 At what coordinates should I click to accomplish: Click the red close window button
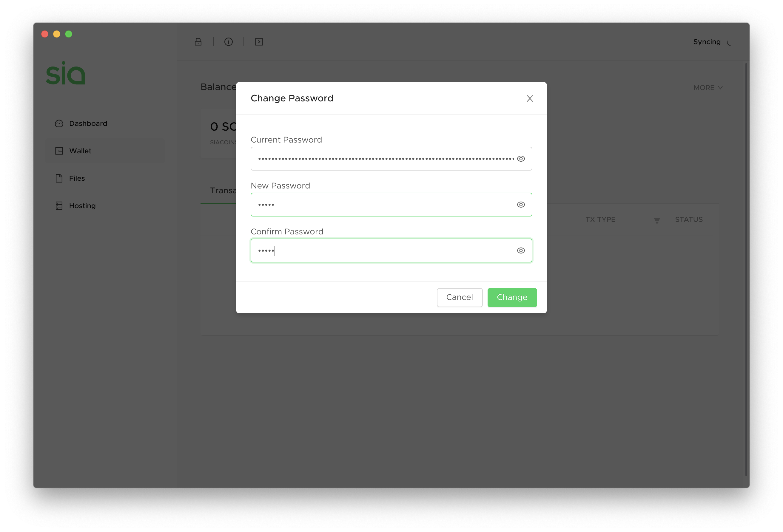pyautogui.click(x=45, y=34)
